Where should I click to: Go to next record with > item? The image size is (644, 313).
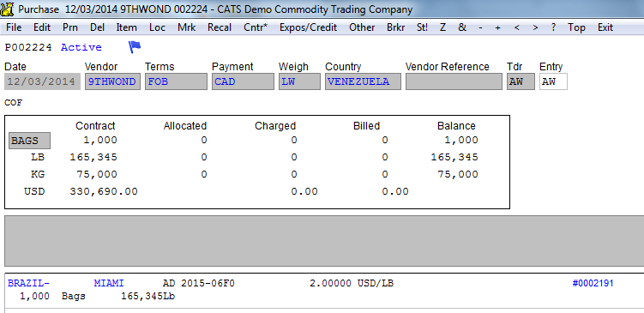(x=535, y=27)
